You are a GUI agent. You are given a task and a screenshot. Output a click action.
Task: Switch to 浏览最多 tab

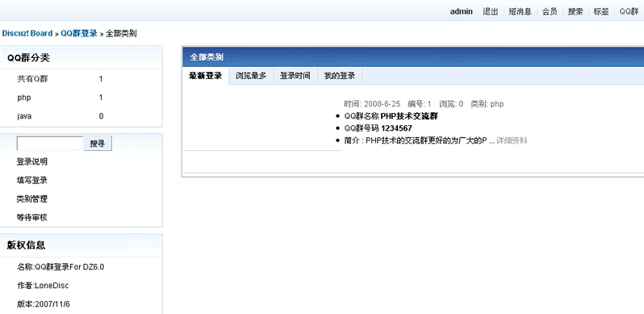point(251,76)
